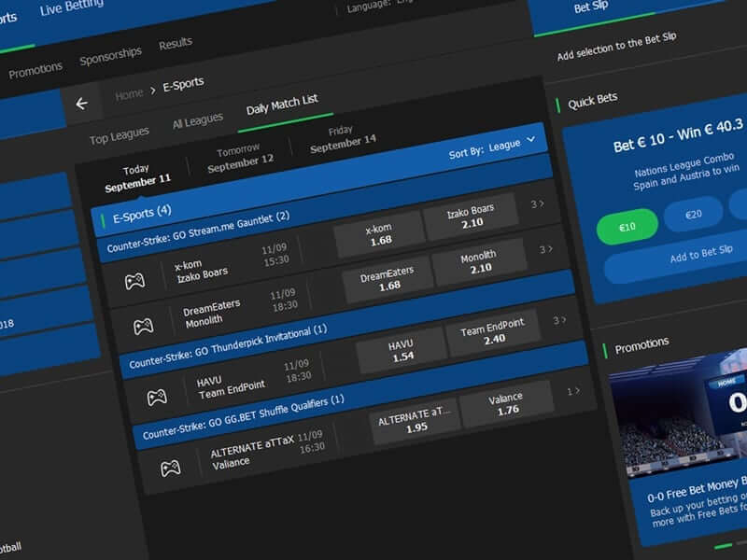This screenshot has width=747, height=560.
Task: Open the Results menu item
Action: coord(176,44)
